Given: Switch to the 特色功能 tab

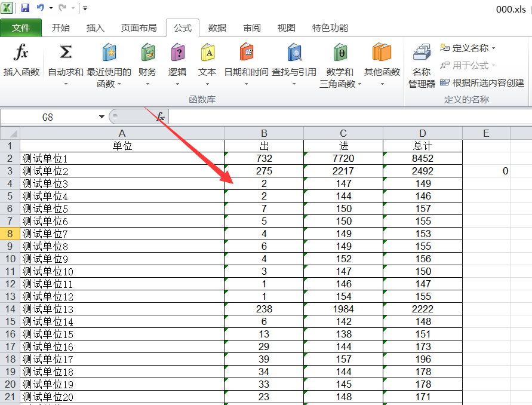Looking at the screenshot, I should click(x=330, y=28).
